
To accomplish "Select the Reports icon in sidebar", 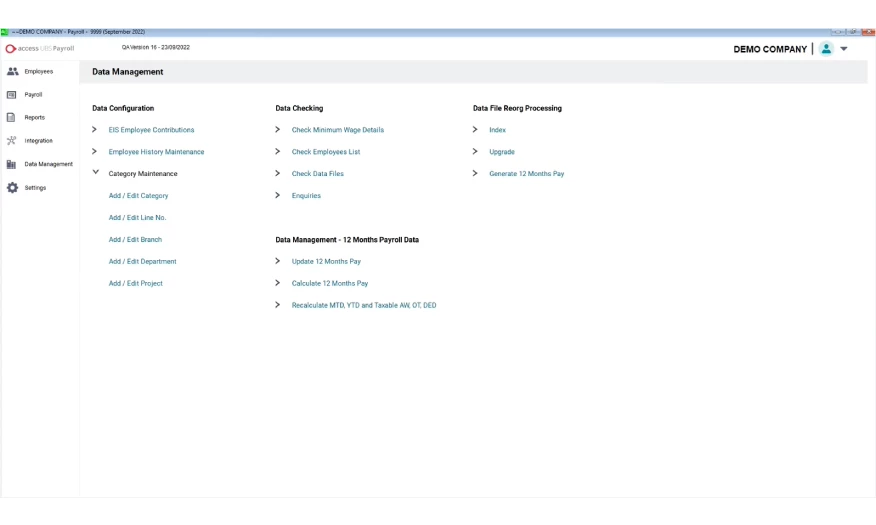I will (x=13, y=118).
